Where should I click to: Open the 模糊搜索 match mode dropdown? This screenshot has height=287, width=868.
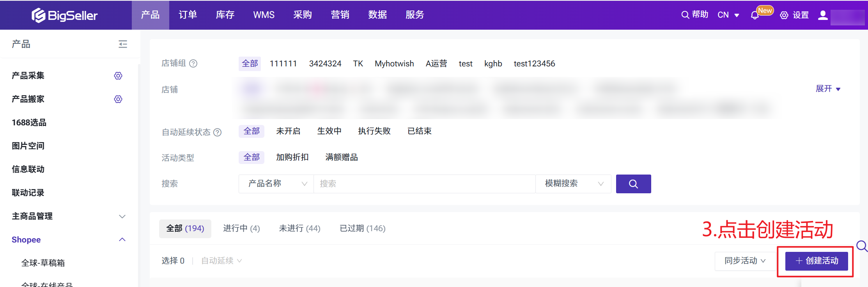(573, 184)
